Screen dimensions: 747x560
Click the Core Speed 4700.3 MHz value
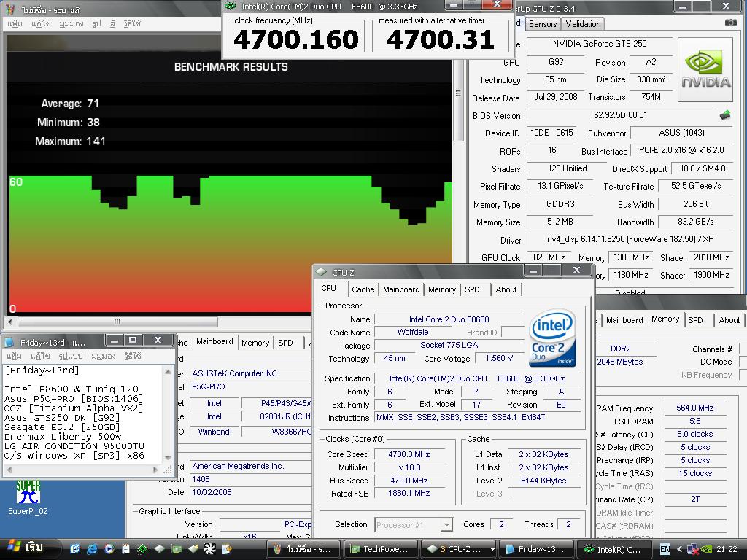click(x=409, y=454)
